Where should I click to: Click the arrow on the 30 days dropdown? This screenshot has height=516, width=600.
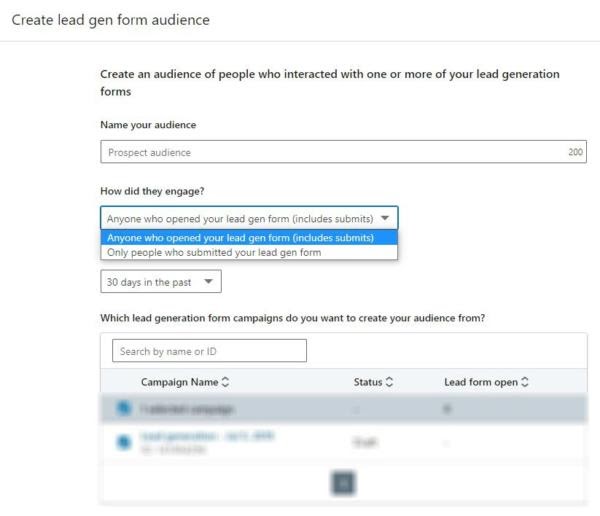pos(208,282)
